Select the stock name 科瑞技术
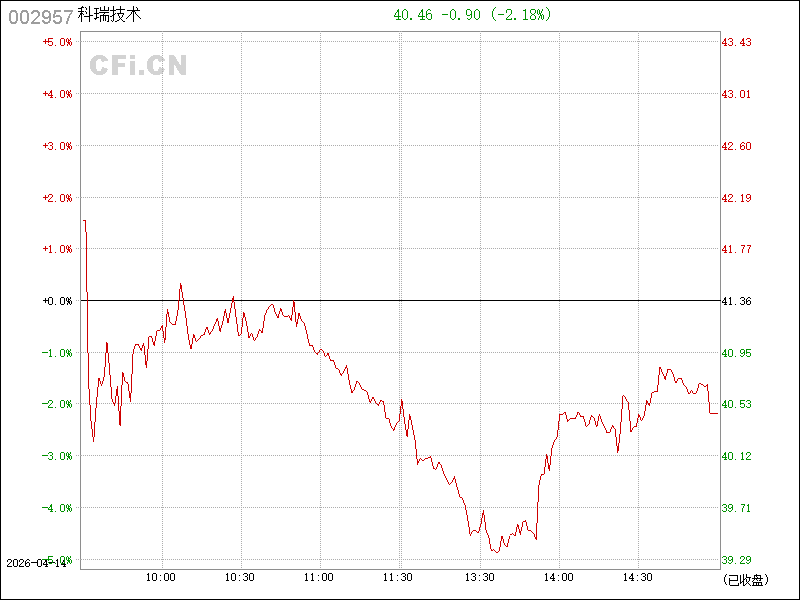This screenshot has width=800, height=600. [x=110, y=16]
